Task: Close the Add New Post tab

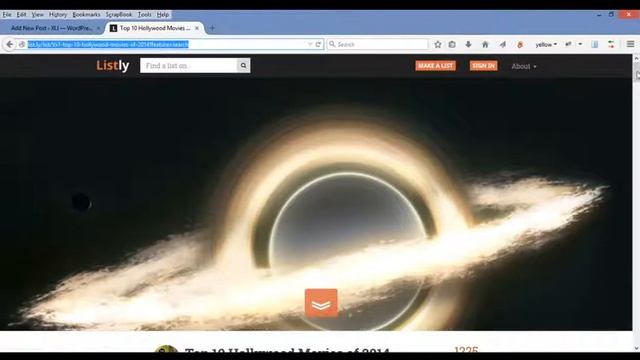Action: [98, 28]
